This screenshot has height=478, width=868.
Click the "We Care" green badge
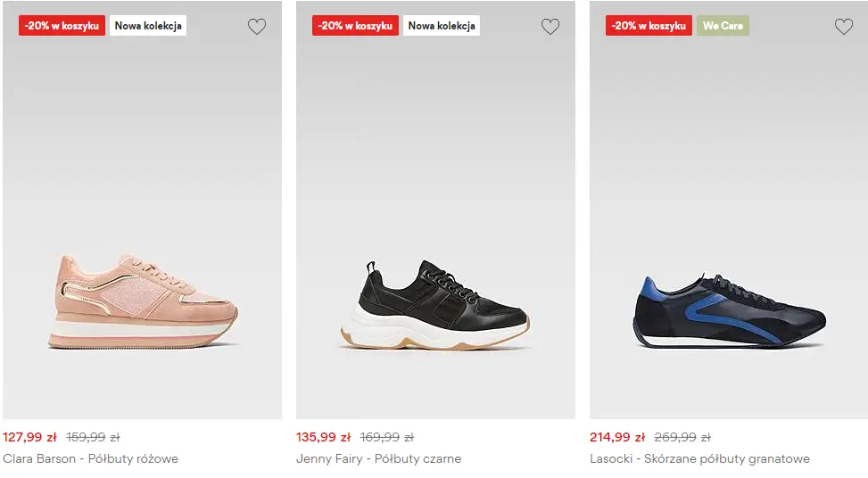click(x=723, y=26)
